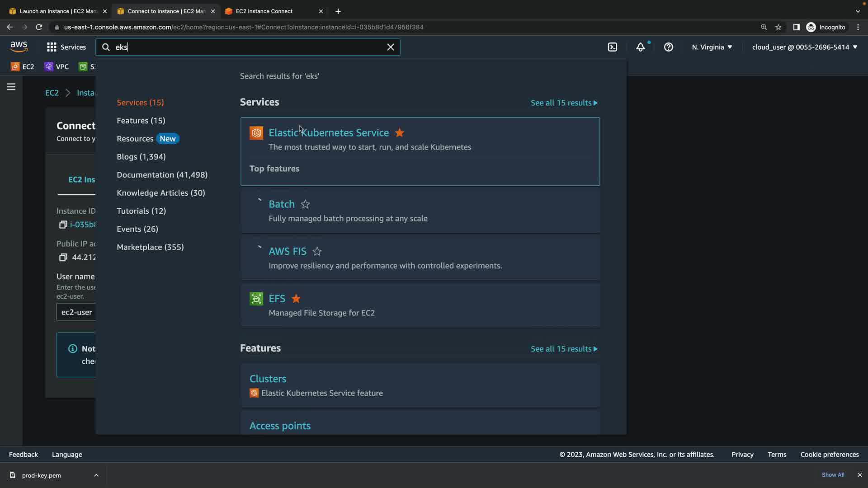Favorite the AWS FIS service star
This screenshot has height=488, width=868.
tap(317, 251)
